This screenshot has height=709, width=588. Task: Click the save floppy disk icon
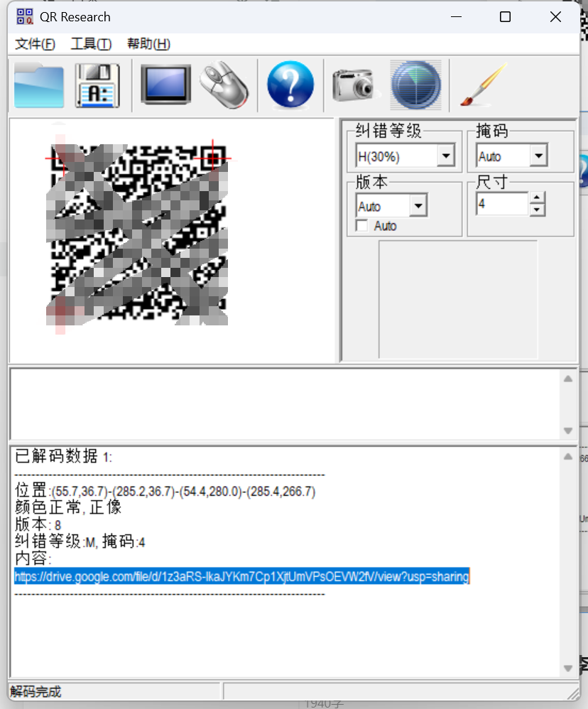pos(97,86)
